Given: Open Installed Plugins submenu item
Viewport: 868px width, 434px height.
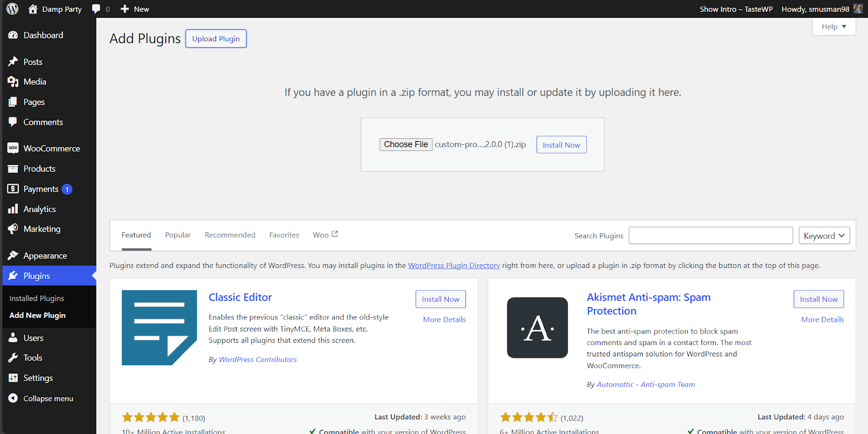Looking at the screenshot, I should click(x=37, y=298).
